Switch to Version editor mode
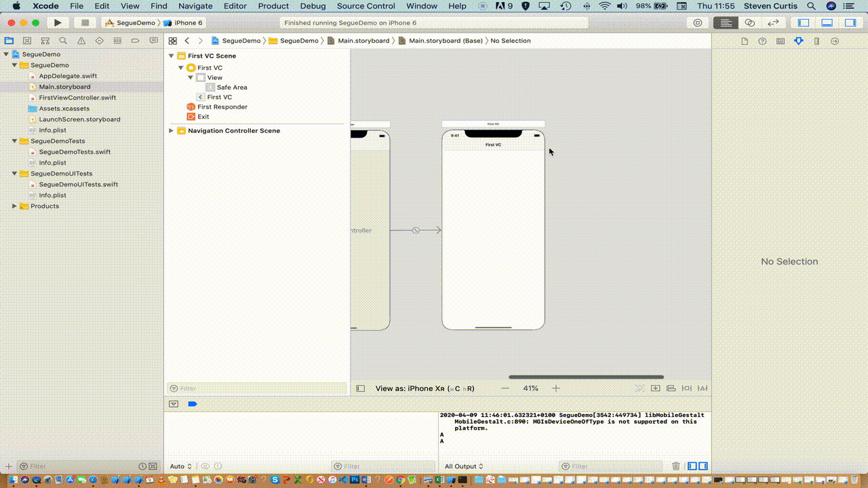868x488 pixels. tap(773, 22)
